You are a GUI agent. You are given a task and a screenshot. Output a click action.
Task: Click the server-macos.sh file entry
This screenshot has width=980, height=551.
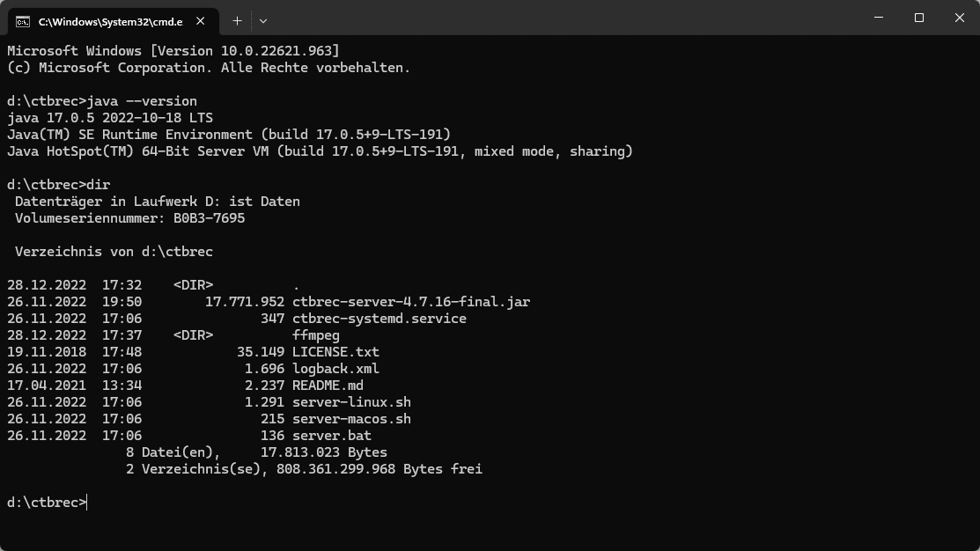pos(352,419)
